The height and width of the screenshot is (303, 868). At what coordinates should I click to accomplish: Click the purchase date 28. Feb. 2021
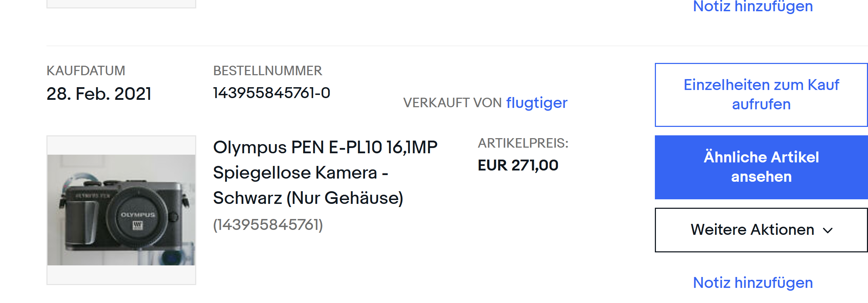(99, 94)
